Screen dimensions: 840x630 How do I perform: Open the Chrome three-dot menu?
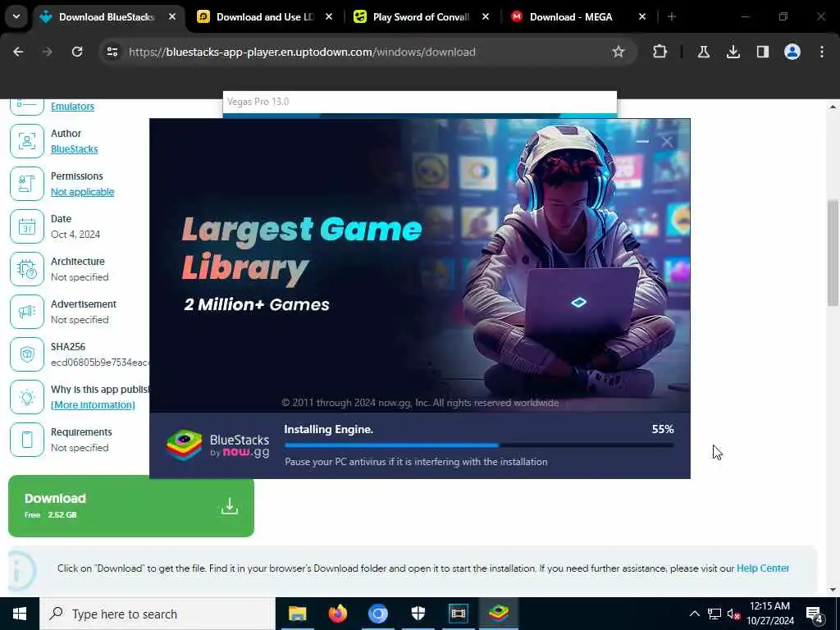(x=822, y=52)
